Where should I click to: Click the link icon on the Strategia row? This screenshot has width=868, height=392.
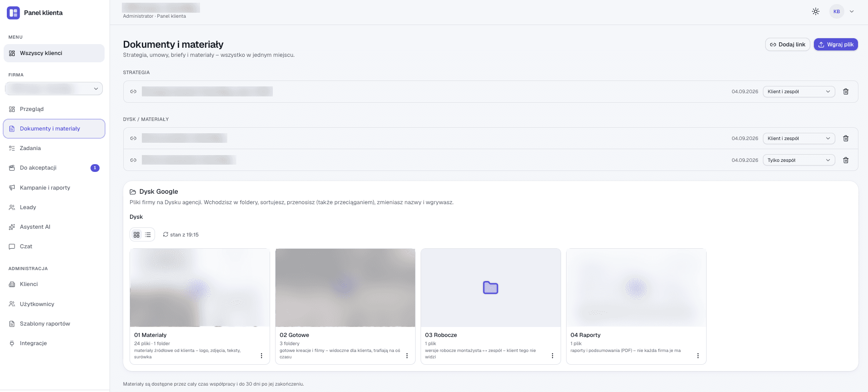pos(133,91)
